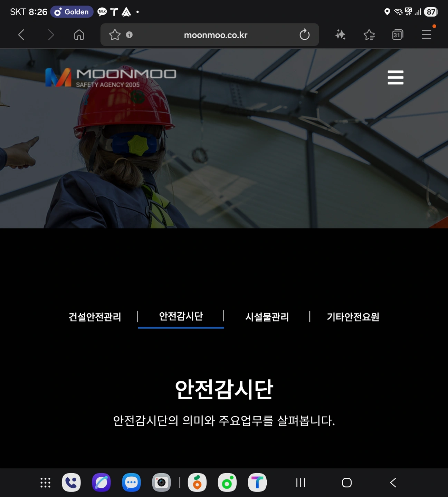Launch the green music app in taskbar
Viewport: 448px width, 497px height.
(227, 483)
